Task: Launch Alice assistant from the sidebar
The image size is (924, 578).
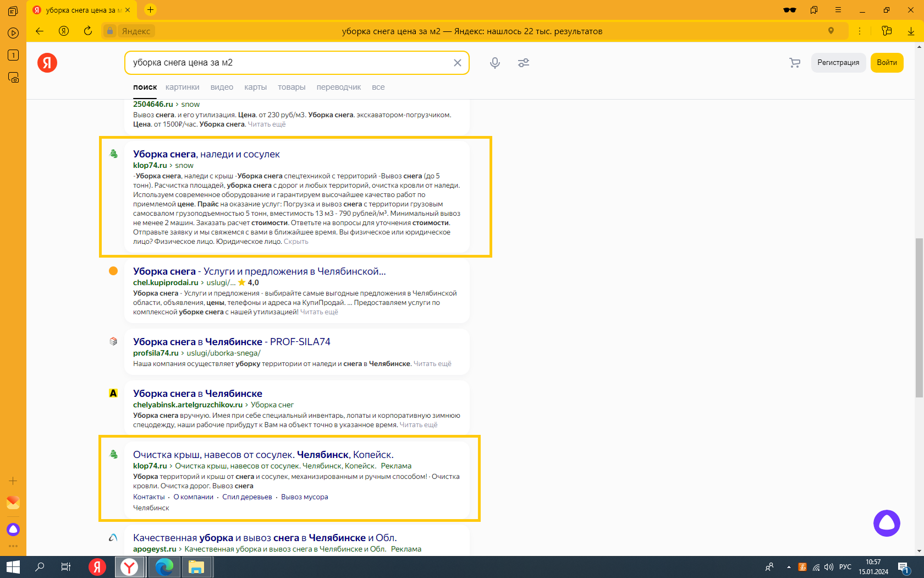Action: [13, 530]
